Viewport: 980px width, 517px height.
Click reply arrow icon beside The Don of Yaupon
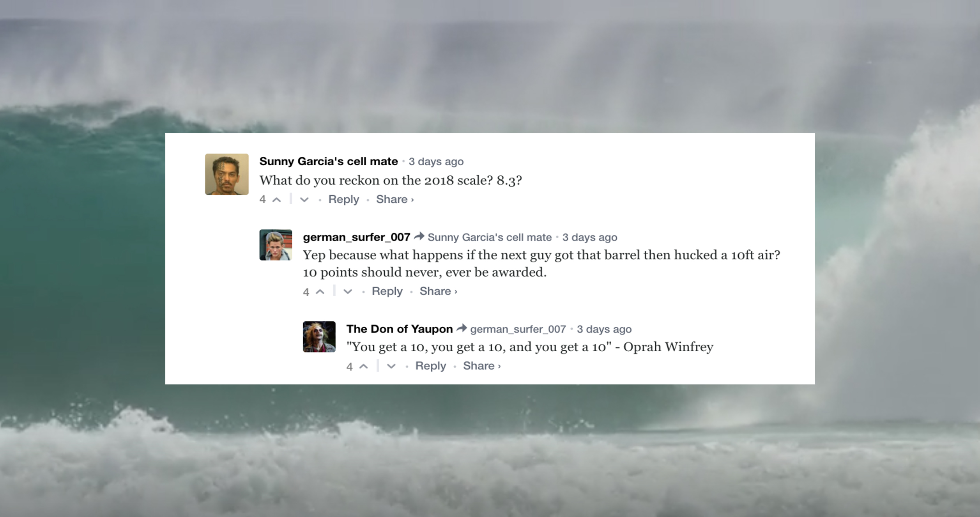pyautogui.click(x=462, y=328)
